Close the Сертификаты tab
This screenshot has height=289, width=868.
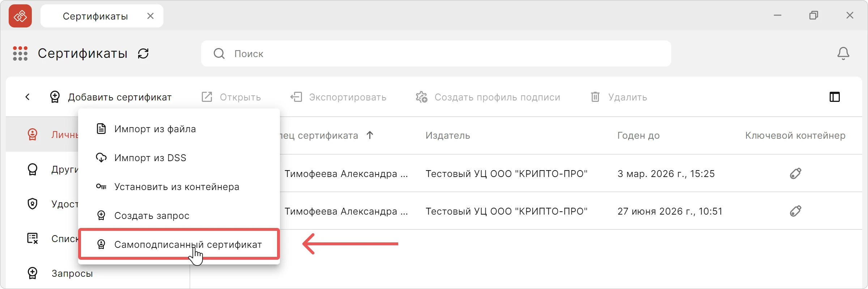pyautogui.click(x=150, y=16)
